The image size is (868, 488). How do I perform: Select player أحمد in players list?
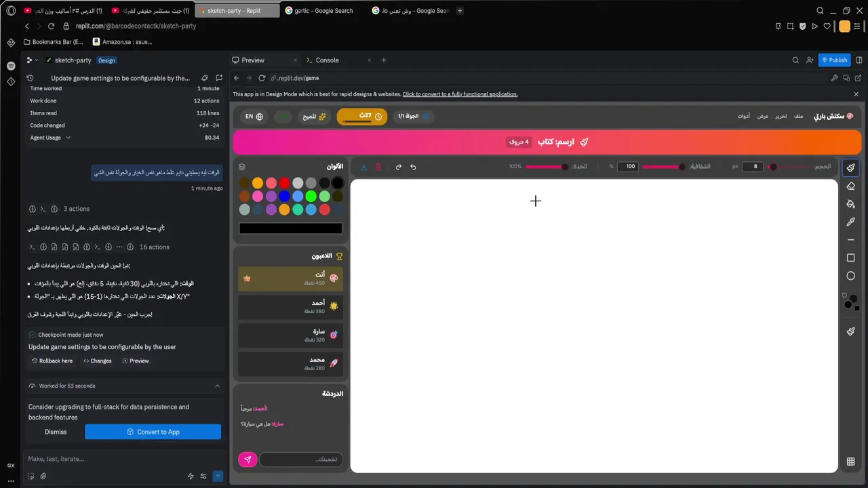pos(291,306)
